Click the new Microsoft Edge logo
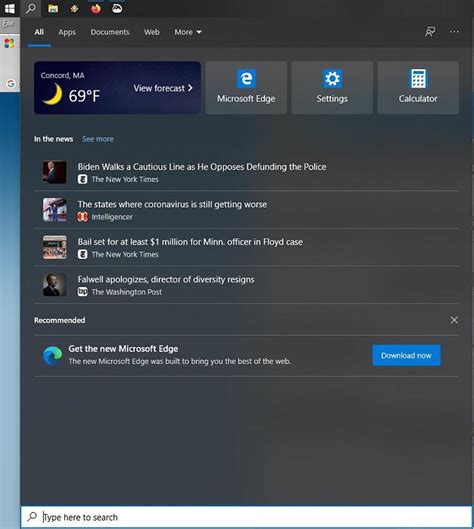 coord(53,355)
